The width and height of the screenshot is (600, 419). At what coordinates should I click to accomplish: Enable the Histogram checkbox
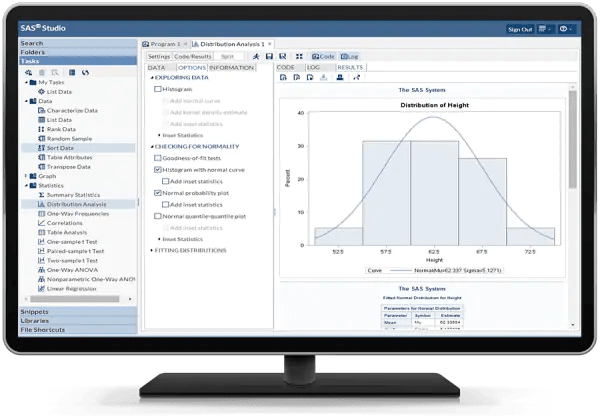pyautogui.click(x=157, y=89)
